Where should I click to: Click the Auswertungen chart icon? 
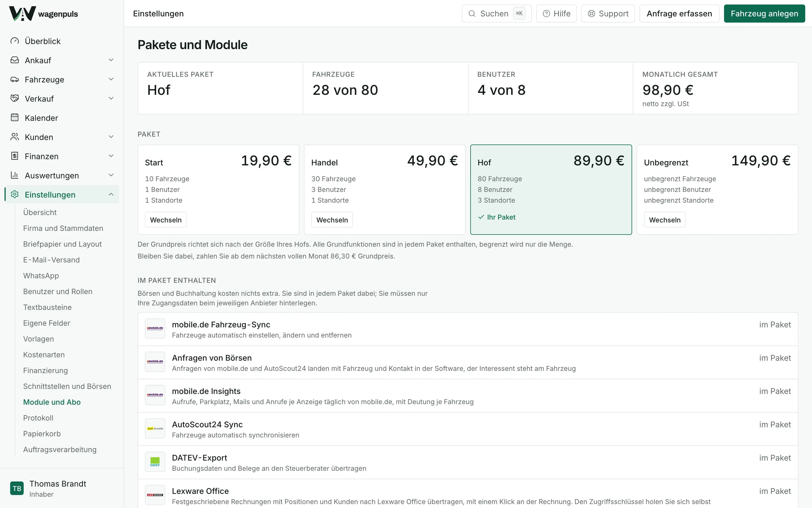coord(15,175)
